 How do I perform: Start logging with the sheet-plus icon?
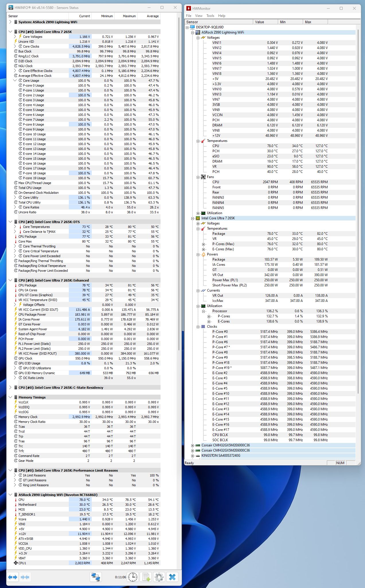click(x=146, y=577)
